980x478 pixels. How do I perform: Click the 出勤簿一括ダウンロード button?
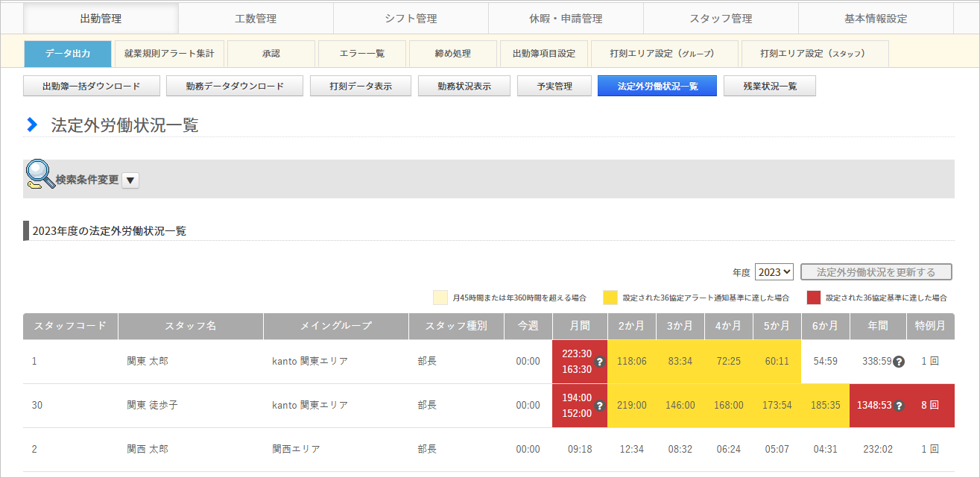tap(92, 87)
